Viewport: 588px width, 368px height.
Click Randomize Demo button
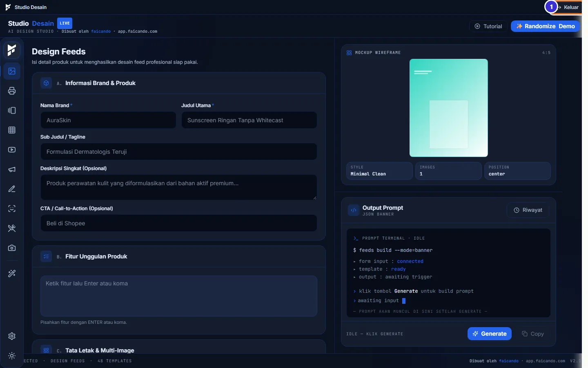tap(546, 26)
